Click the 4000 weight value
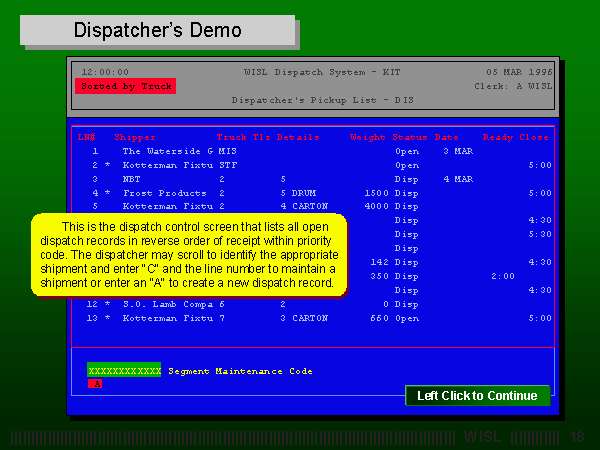The height and width of the screenshot is (450, 600). click(377, 206)
